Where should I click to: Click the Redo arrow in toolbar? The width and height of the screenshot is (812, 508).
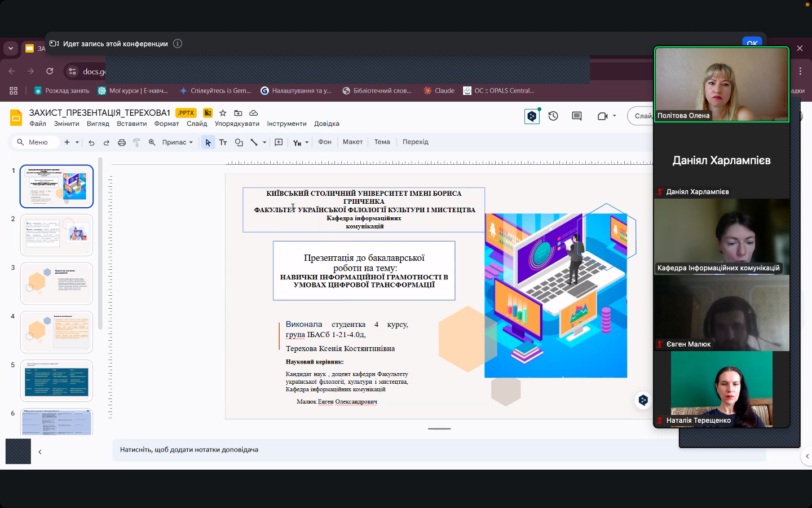coord(107,143)
